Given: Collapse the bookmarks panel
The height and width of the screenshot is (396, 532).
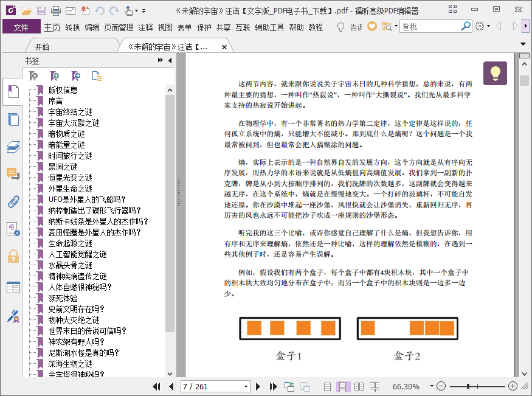Looking at the screenshot, I should tap(170, 60).
